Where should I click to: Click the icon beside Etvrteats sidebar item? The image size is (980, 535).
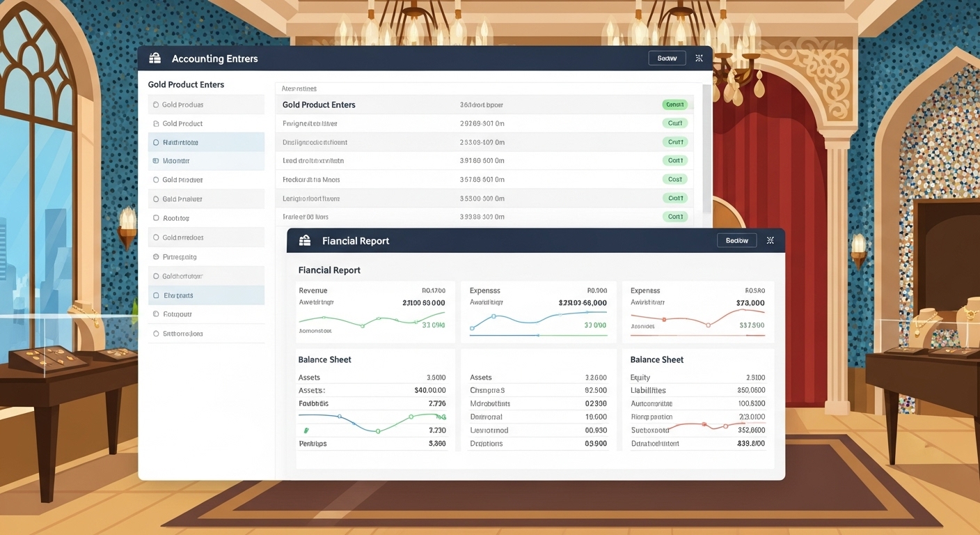[156, 295]
